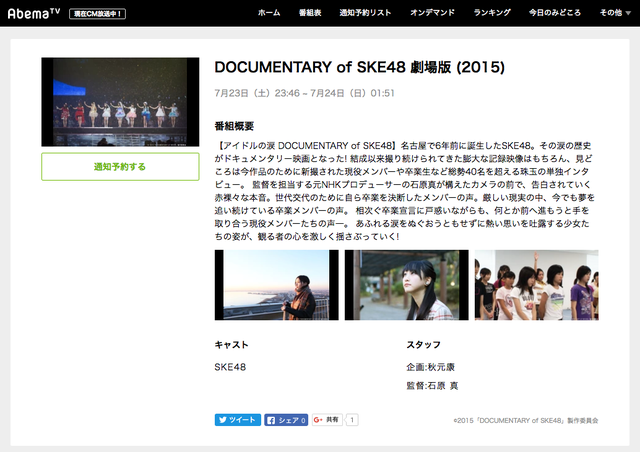Click the キャスト heading
Image resolution: width=640 pixels, height=452 pixels.
[x=231, y=345]
